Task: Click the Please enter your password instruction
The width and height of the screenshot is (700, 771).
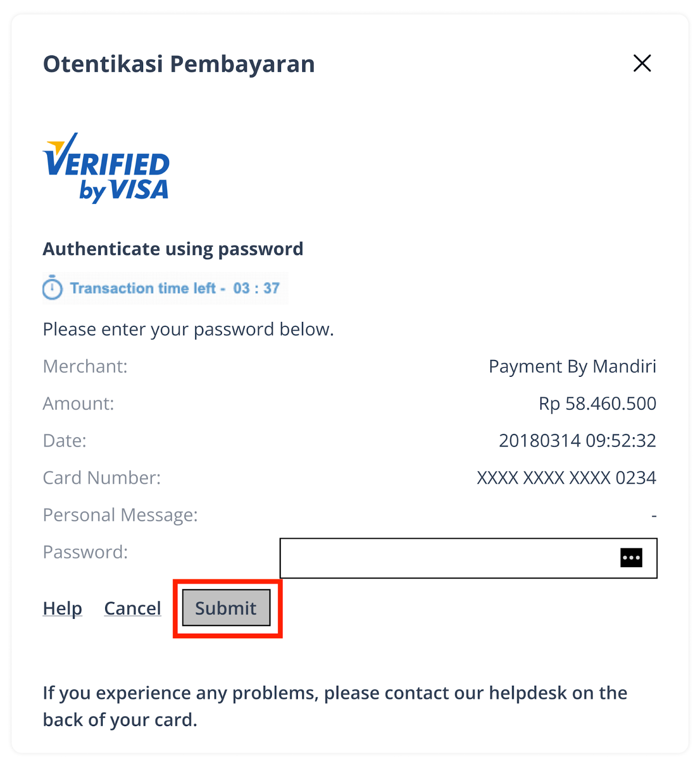Action: pyautogui.click(x=188, y=329)
